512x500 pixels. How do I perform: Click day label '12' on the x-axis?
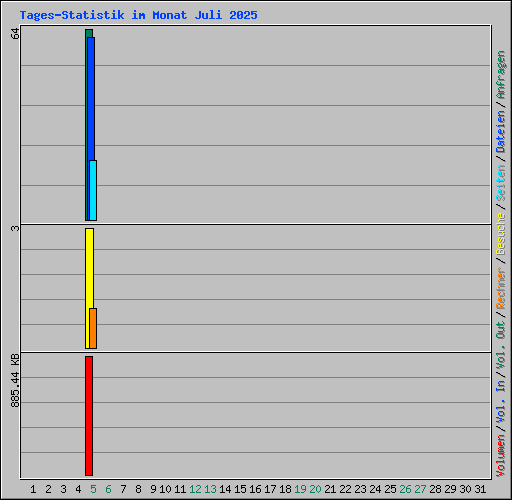click(x=195, y=489)
